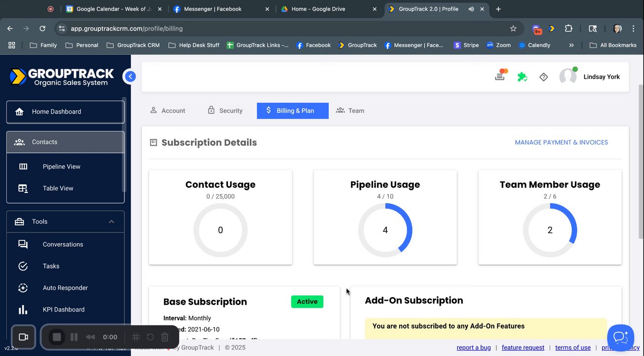Open the feature request link
This screenshot has height=356, width=644.
pos(523,348)
